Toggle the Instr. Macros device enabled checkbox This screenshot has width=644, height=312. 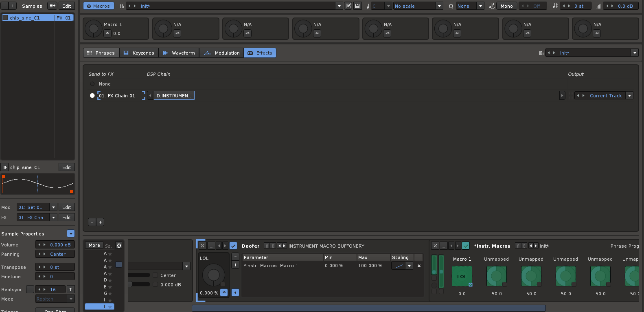tap(466, 246)
